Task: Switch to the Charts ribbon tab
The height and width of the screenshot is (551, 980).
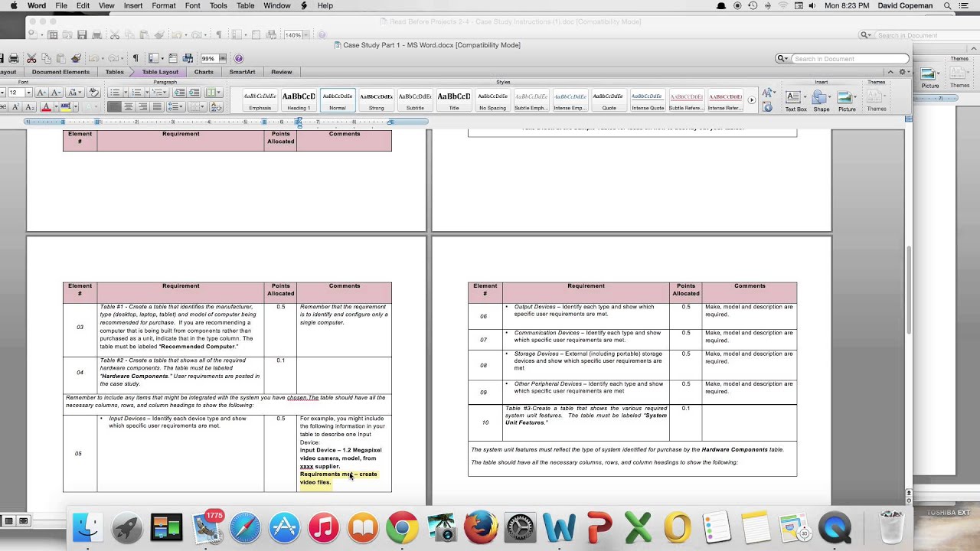Action: (x=204, y=72)
